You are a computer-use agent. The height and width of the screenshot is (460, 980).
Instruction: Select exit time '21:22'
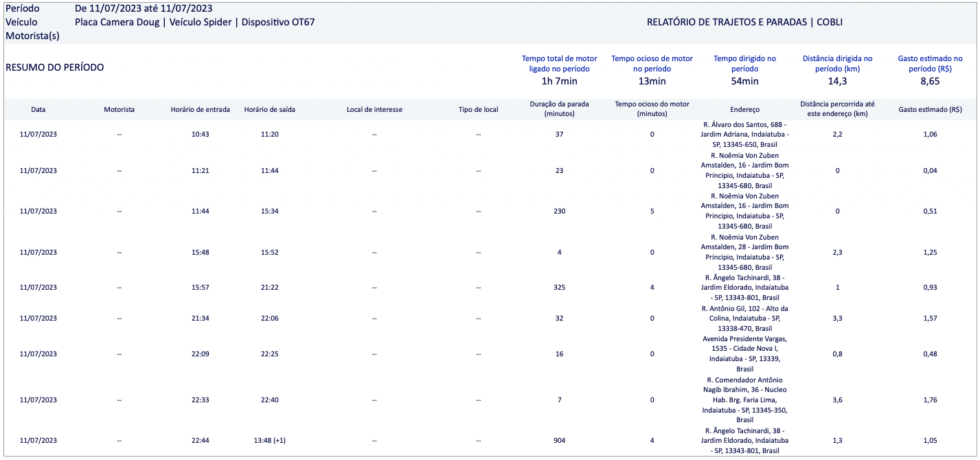coord(270,287)
